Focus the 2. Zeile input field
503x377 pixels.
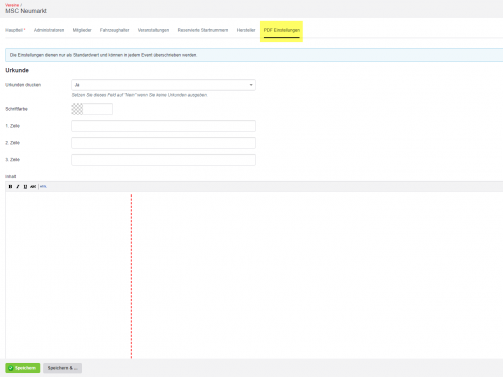coord(163,143)
